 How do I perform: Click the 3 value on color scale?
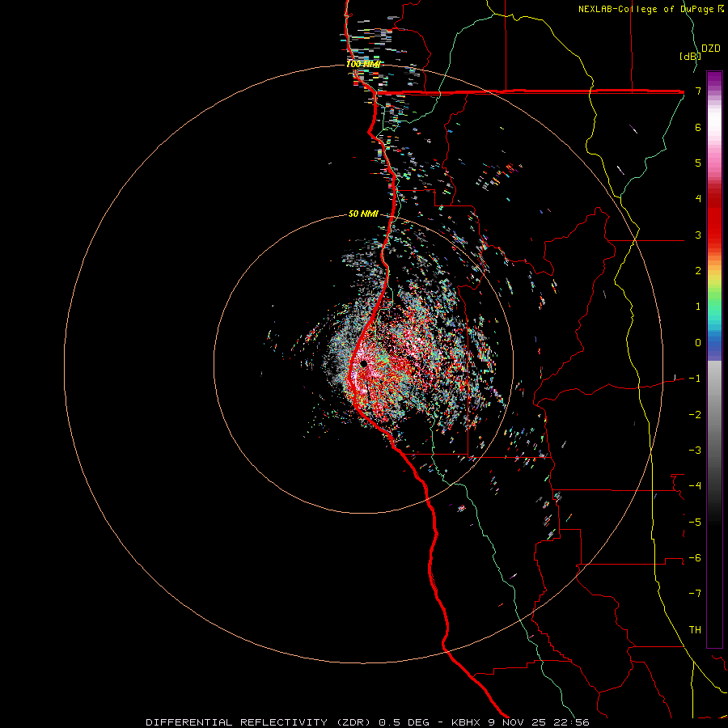(x=698, y=235)
